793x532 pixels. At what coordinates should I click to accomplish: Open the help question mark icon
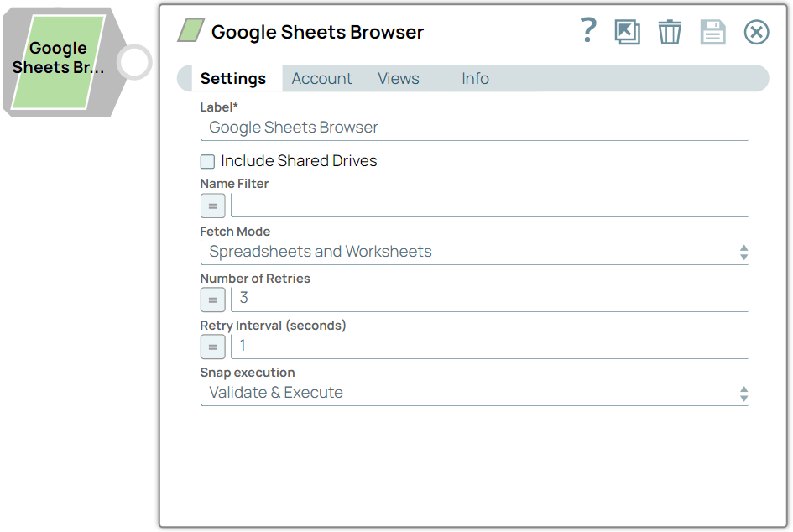point(588,30)
